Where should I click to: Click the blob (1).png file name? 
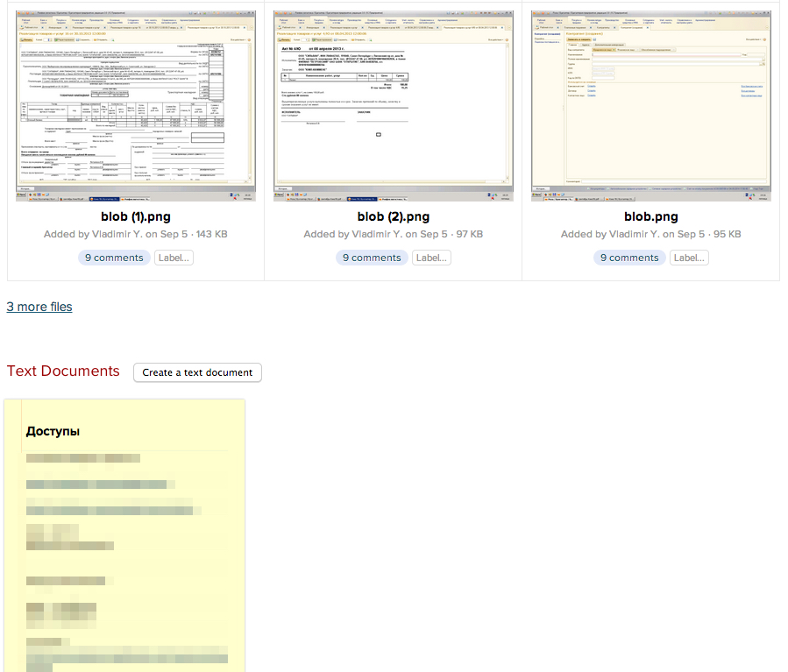[136, 216]
